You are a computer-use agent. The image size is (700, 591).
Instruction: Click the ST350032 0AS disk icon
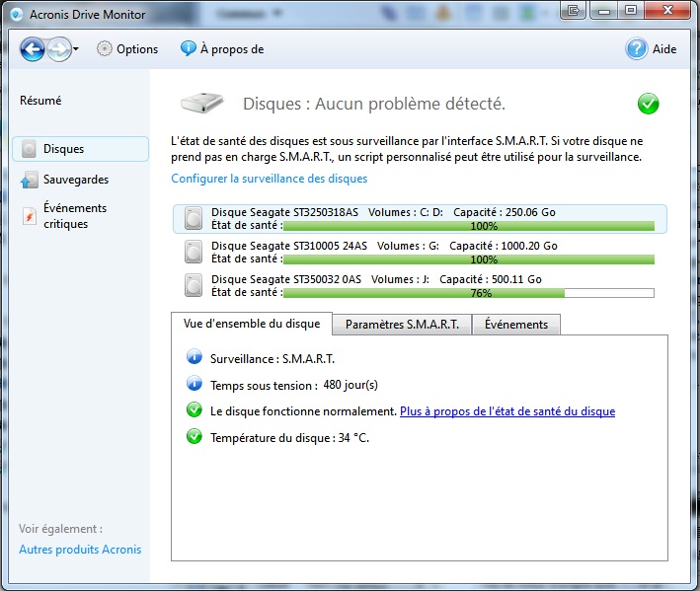point(194,285)
